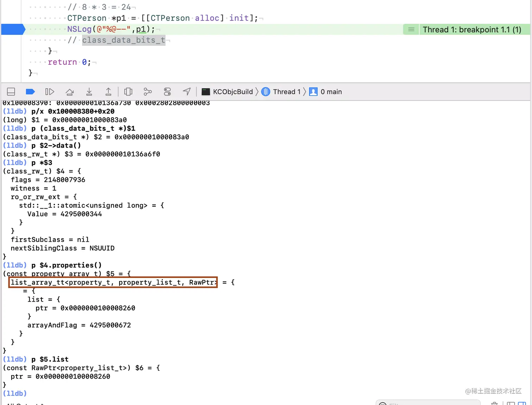Open the Simulate Location arrow menu

(x=187, y=92)
